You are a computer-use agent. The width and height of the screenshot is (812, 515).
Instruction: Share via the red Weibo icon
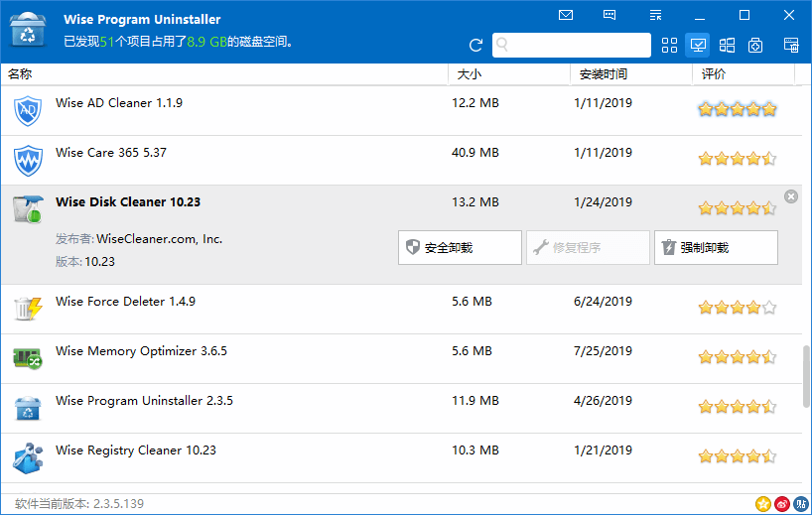[782, 504]
